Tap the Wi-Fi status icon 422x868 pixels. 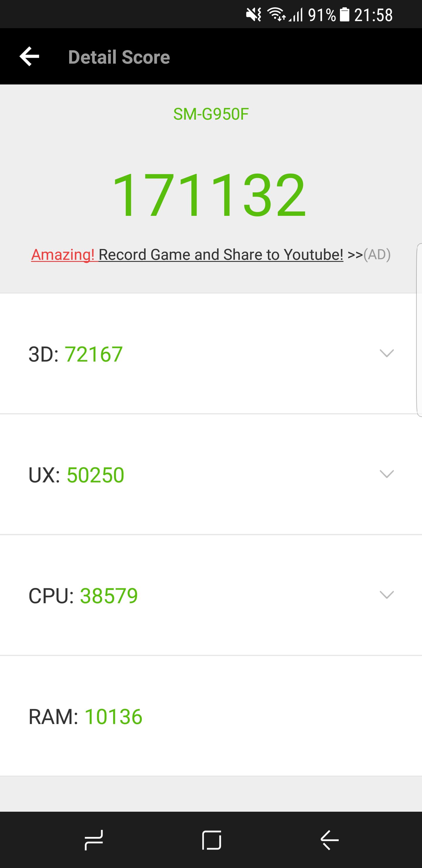[x=276, y=15]
